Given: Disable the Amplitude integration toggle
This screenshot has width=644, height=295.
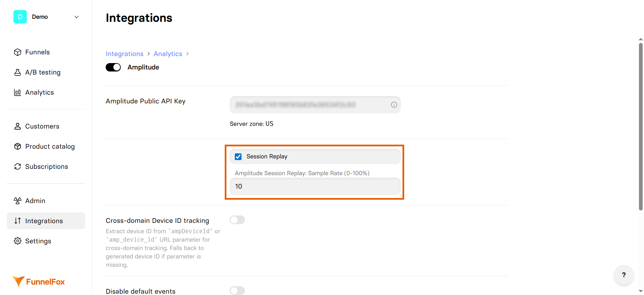Looking at the screenshot, I should [113, 67].
